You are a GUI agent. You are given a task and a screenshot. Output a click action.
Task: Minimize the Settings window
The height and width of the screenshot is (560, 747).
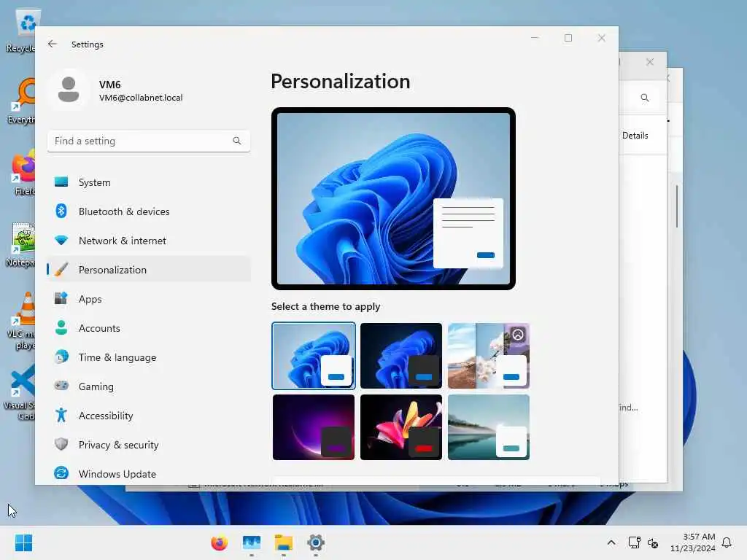[535, 38]
